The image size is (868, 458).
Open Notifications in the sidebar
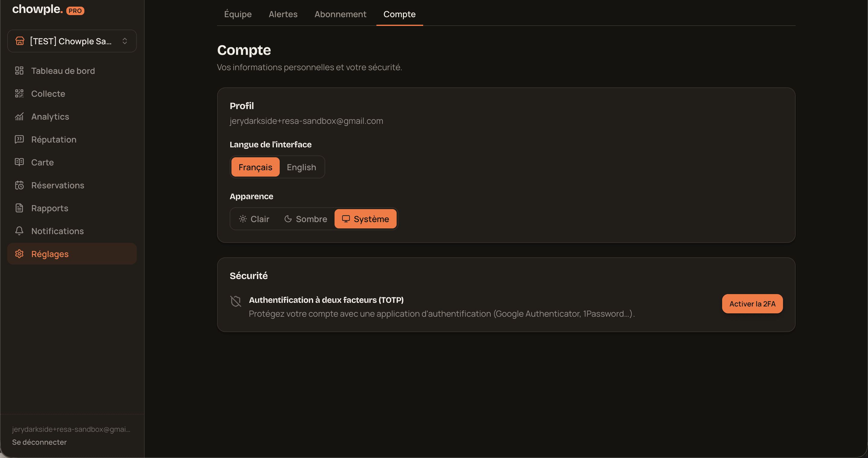click(x=72, y=231)
